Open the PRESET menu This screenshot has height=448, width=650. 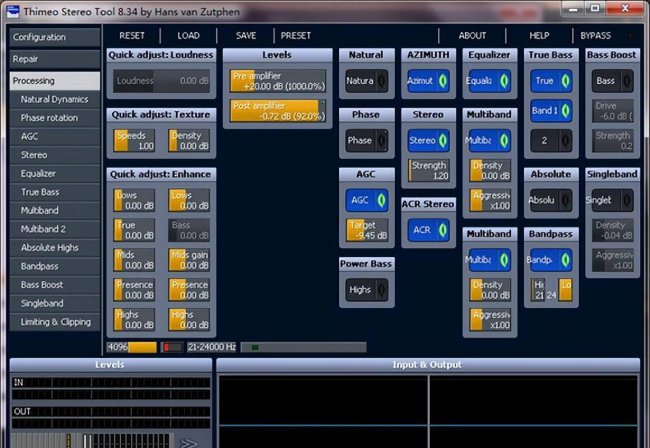296,36
